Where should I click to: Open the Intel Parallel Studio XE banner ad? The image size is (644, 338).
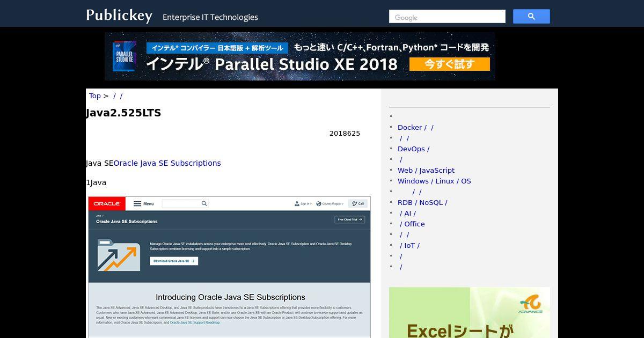pyautogui.click(x=300, y=56)
